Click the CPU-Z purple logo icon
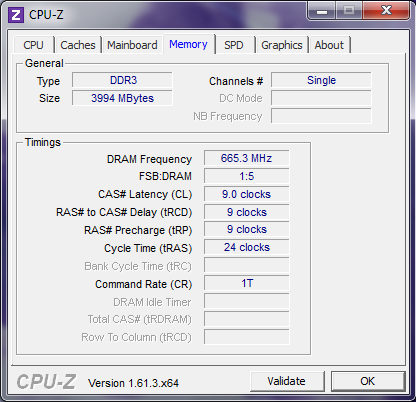The image size is (416, 402). click(15, 15)
